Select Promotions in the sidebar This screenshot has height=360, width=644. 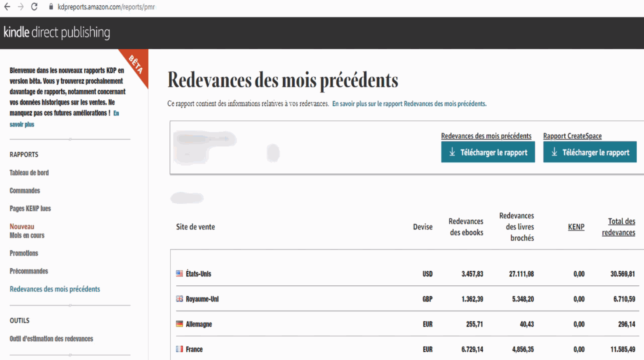click(x=24, y=253)
